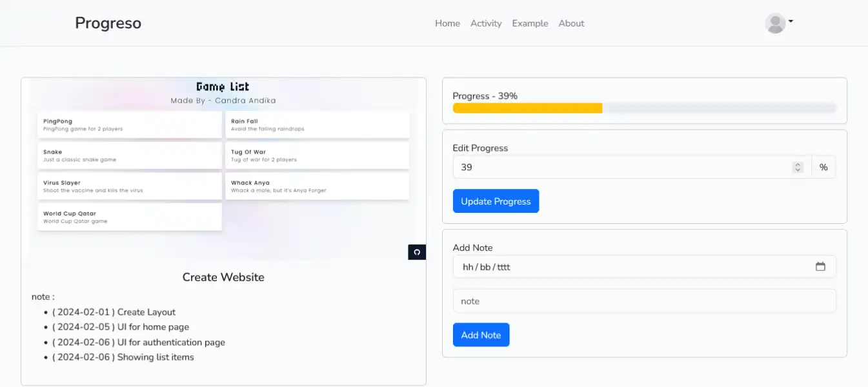Click the yellow 39% progress bar
This screenshot has width=868, height=387.
tap(527, 108)
